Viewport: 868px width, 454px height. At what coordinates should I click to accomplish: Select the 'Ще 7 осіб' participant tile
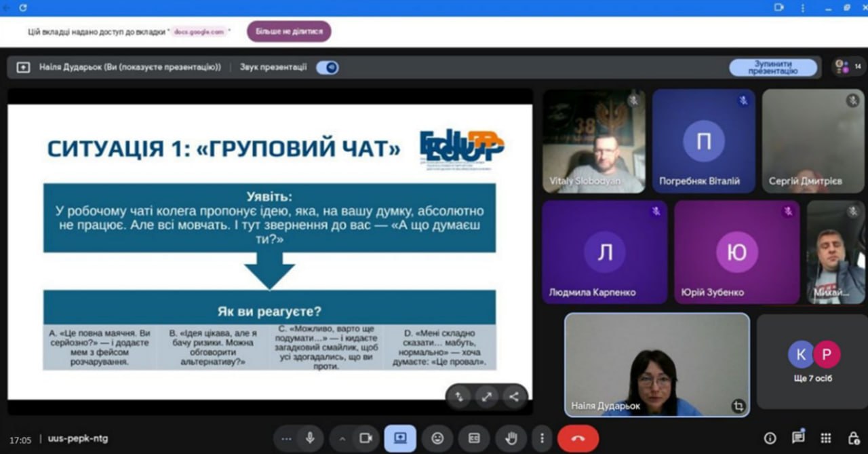tap(814, 362)
